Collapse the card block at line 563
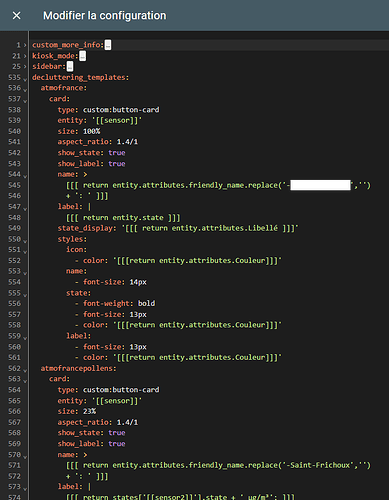 click(x=25, y=380)
